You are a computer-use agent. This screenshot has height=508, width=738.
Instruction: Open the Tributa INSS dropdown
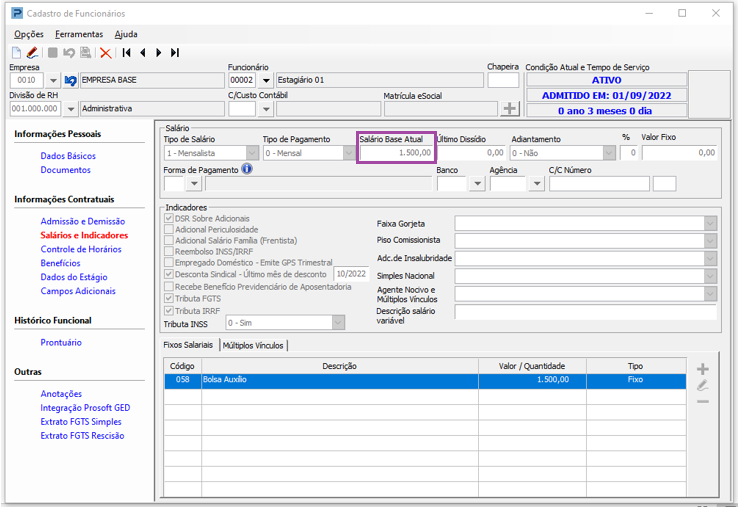pyautogui.click(x=338, y=323)
